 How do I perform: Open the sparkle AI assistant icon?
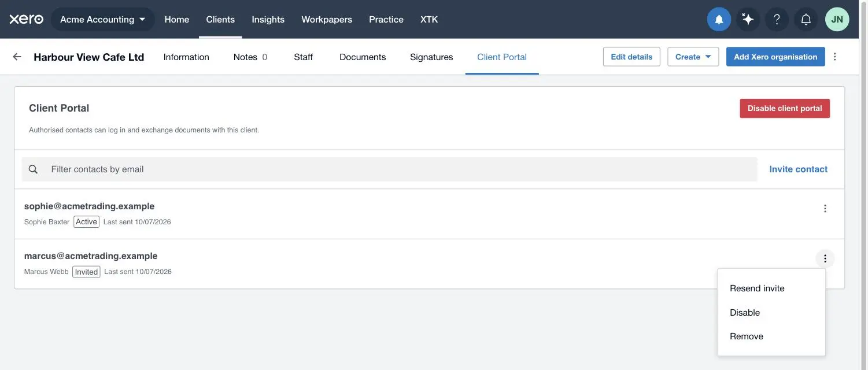click(748, 20)
